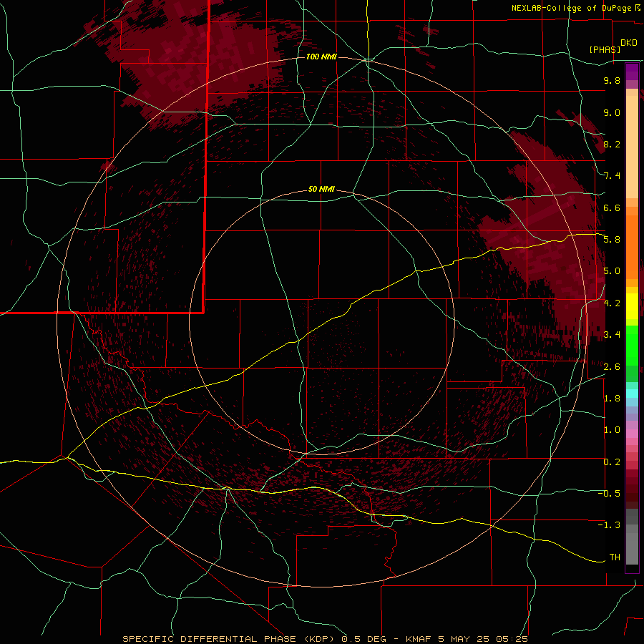Click the 5 MAY 25 date in caption
The image size is (644, 644).
tap(463, 639)
